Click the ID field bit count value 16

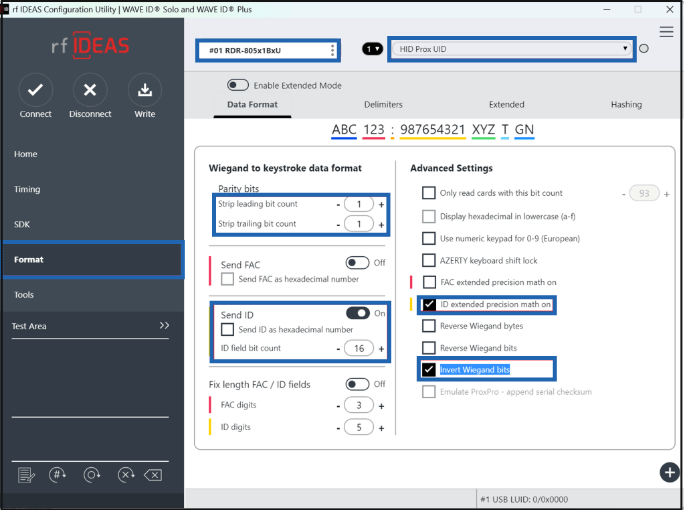pos(359,348)
